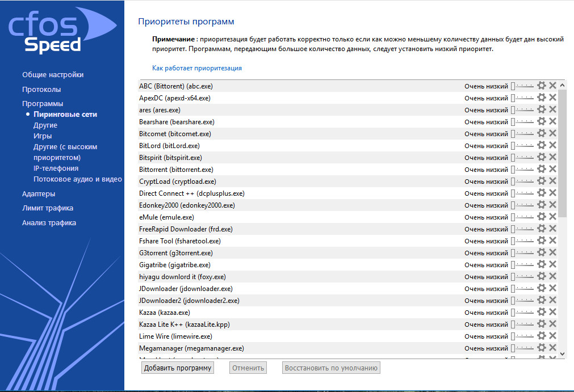This screenshot has height=392, width=574.
Task: Open gear settings for ApexDC
Action: pos(542,97)
